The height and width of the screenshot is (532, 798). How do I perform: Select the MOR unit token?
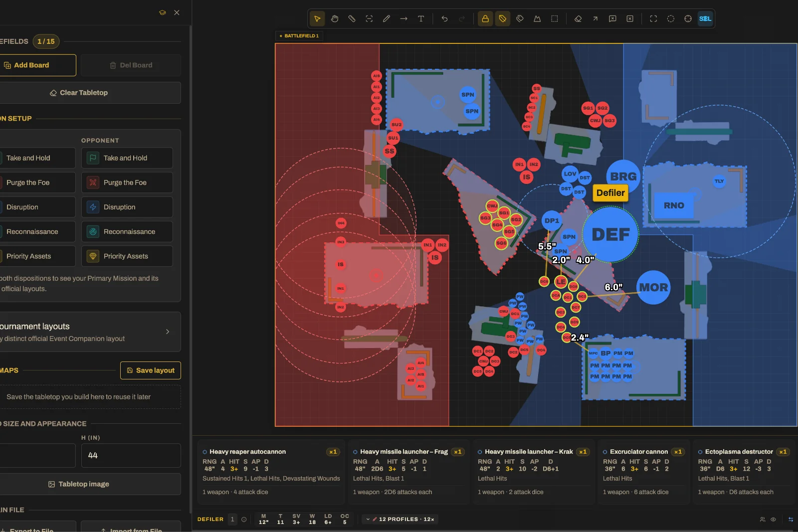click(x=653, y=288)
